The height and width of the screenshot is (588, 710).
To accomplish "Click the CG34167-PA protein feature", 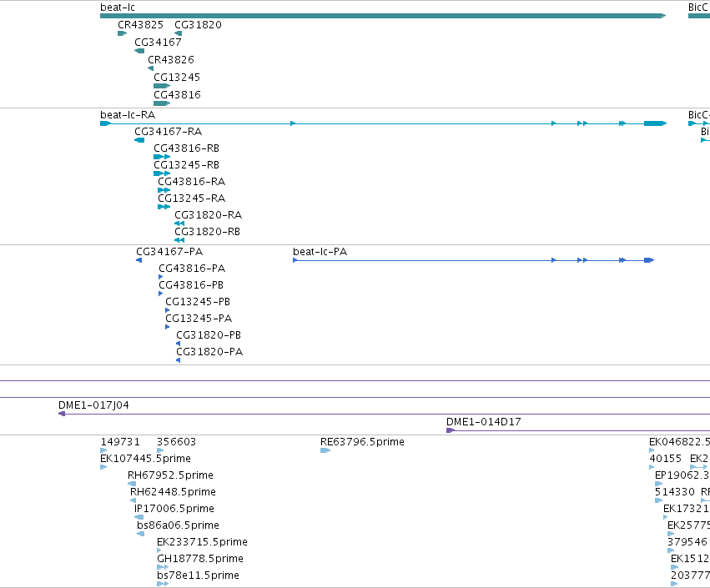I will pos(139,260).
